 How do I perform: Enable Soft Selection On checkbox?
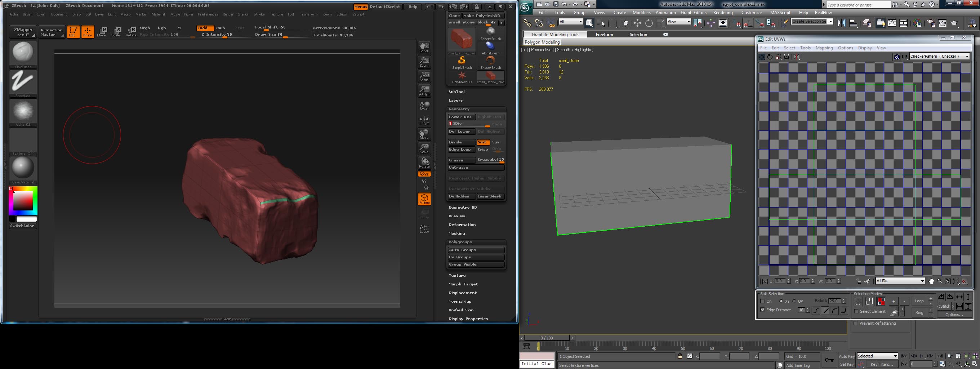click(x=762, y=301)
